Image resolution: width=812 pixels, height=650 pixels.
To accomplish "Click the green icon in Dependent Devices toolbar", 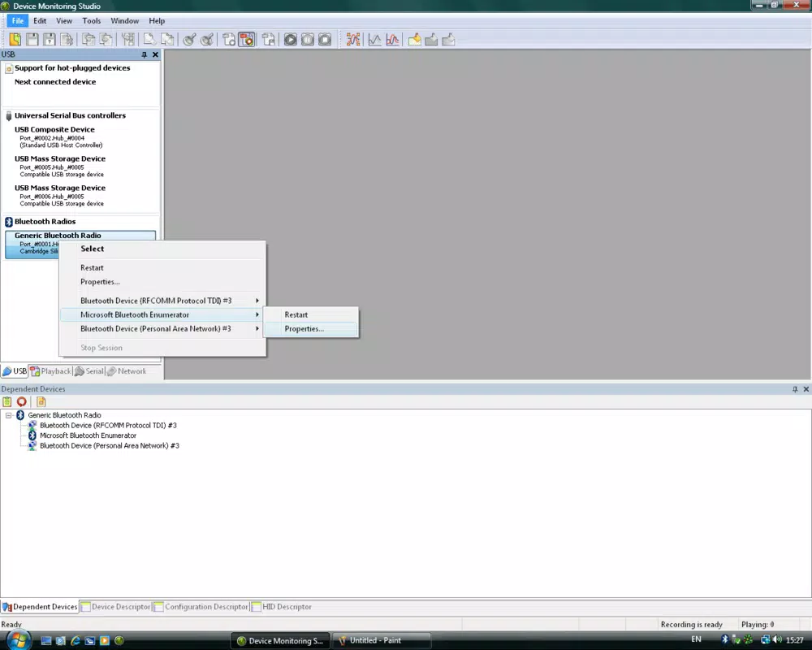I will click(x=6, y=401).
